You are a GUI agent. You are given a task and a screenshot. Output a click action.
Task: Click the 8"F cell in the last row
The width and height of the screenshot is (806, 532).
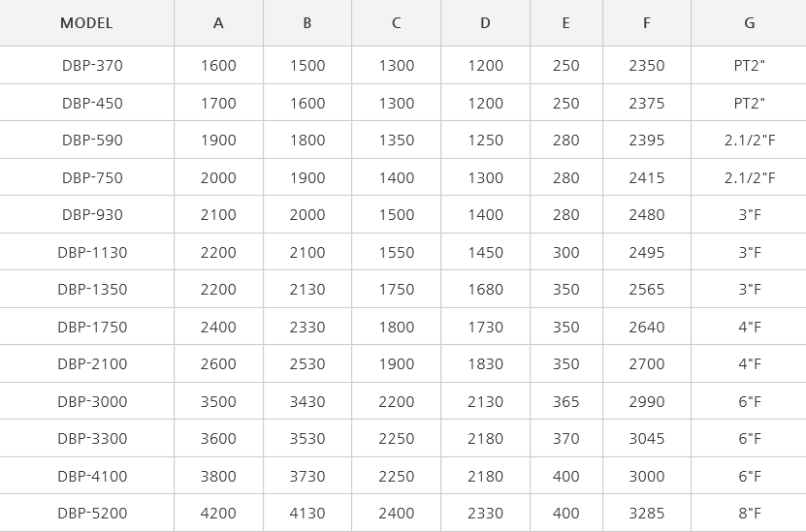click(750, 513)
